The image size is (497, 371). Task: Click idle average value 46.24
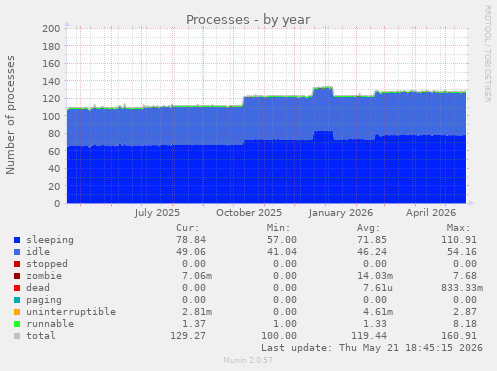[x=372, y=252]
